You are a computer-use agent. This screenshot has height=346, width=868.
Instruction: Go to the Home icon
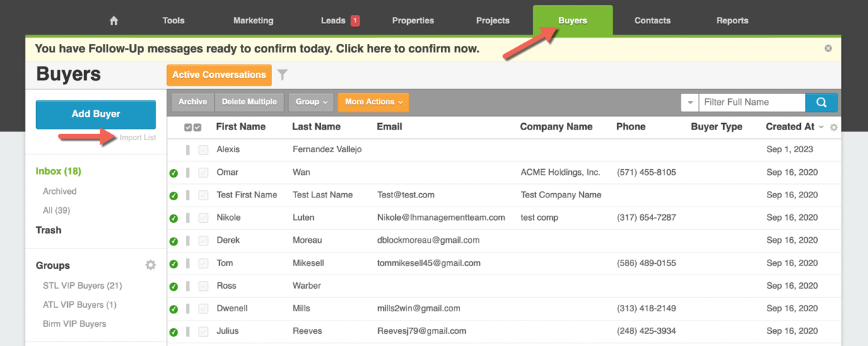click(x=114, y=21)
